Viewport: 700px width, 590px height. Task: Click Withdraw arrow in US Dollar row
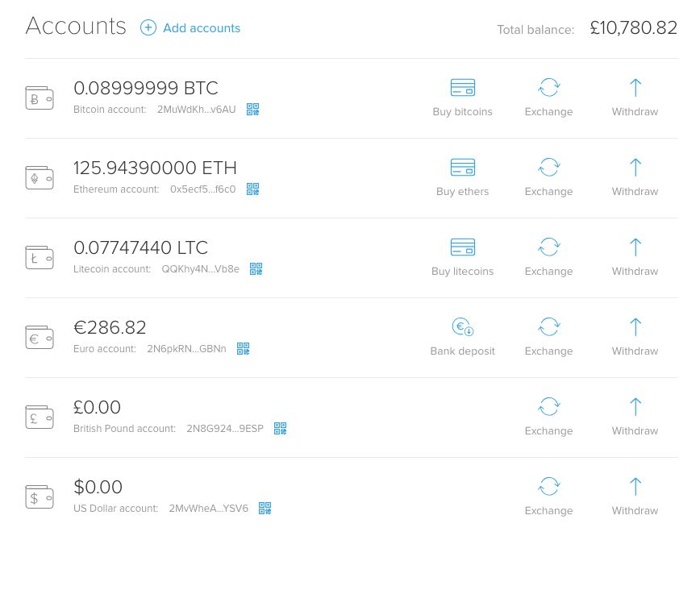(x=635, y=487)
